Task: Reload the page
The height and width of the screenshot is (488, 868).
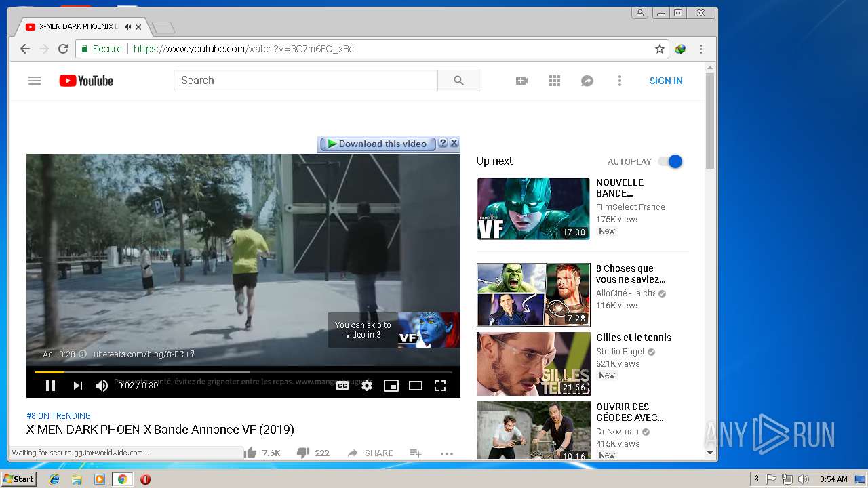Action: tap(63, 49)
